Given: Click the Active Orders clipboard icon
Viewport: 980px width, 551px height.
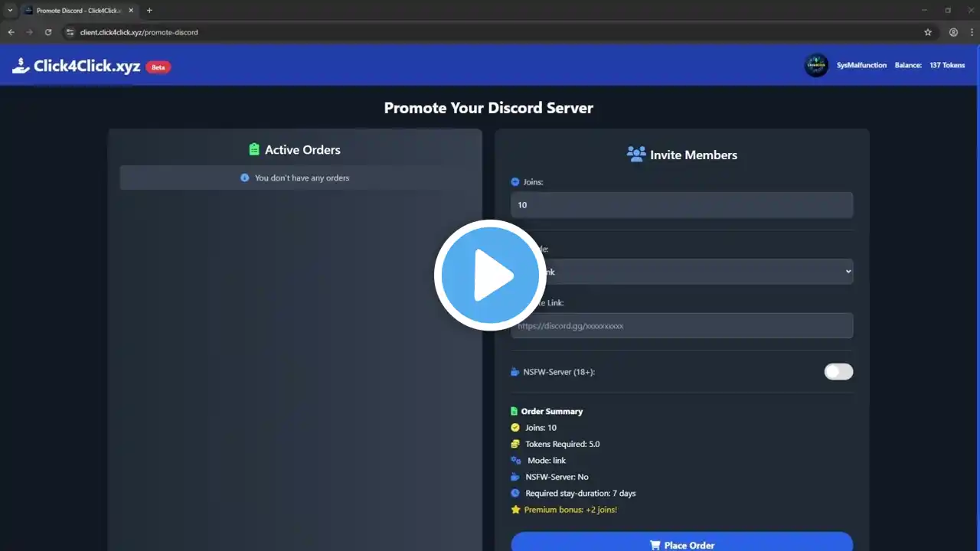Looking at the screenshot, I should (254, 150).
